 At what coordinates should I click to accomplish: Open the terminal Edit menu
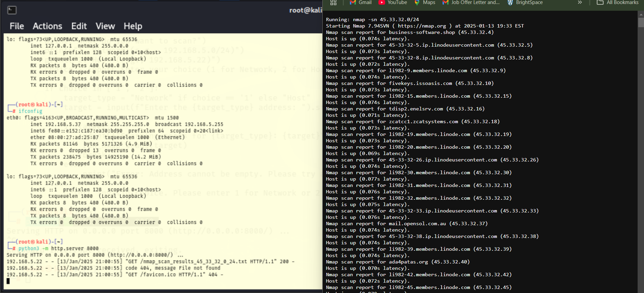coord(79,26)
